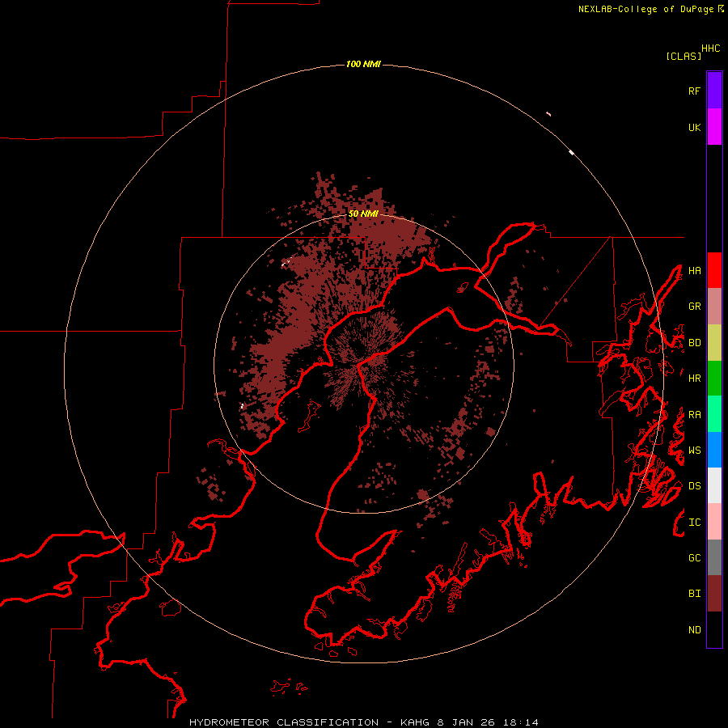Viewport: 728px width, 728px height.
Task: Click the ND black legend swatch
Action: pos(714,629)
